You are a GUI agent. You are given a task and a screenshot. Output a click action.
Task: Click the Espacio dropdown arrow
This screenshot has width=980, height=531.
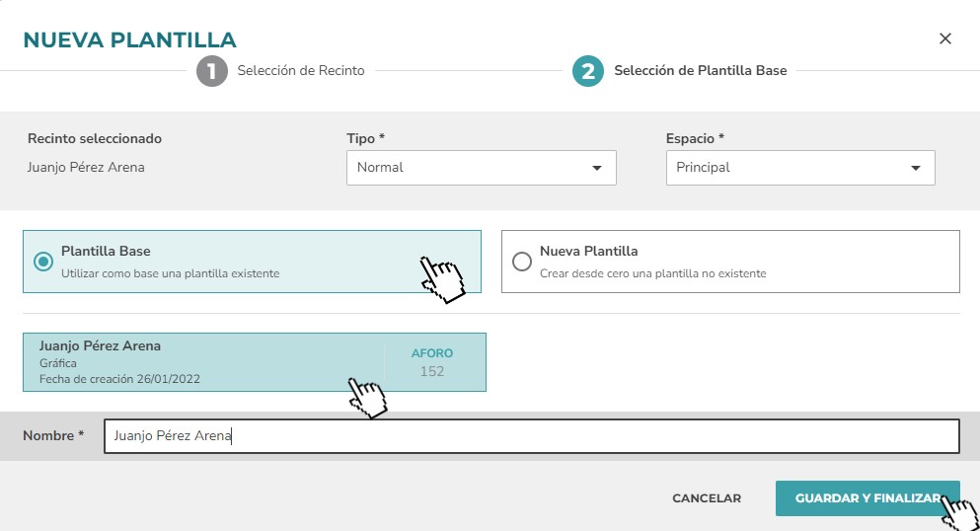916,168
